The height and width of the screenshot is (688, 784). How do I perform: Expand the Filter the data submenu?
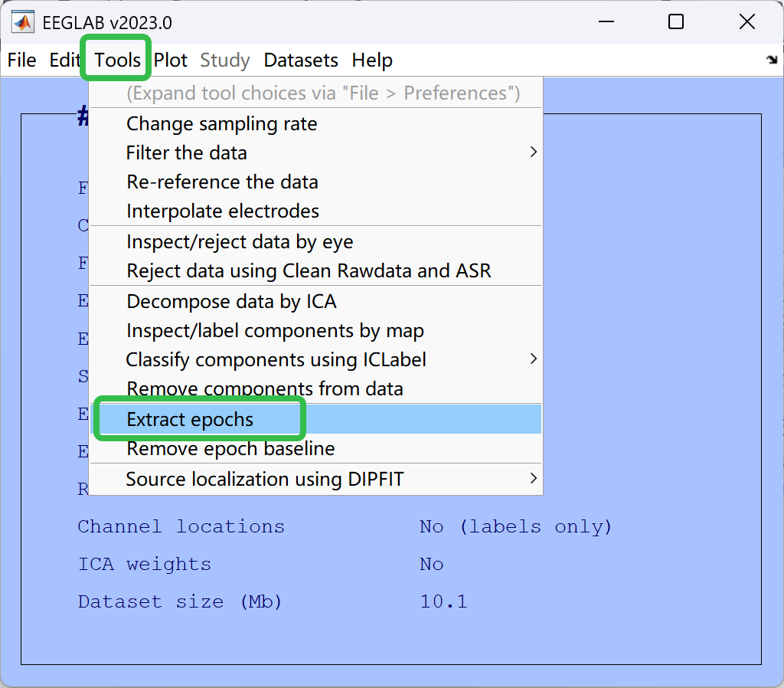pyautogui.click(x=315, y=152)
